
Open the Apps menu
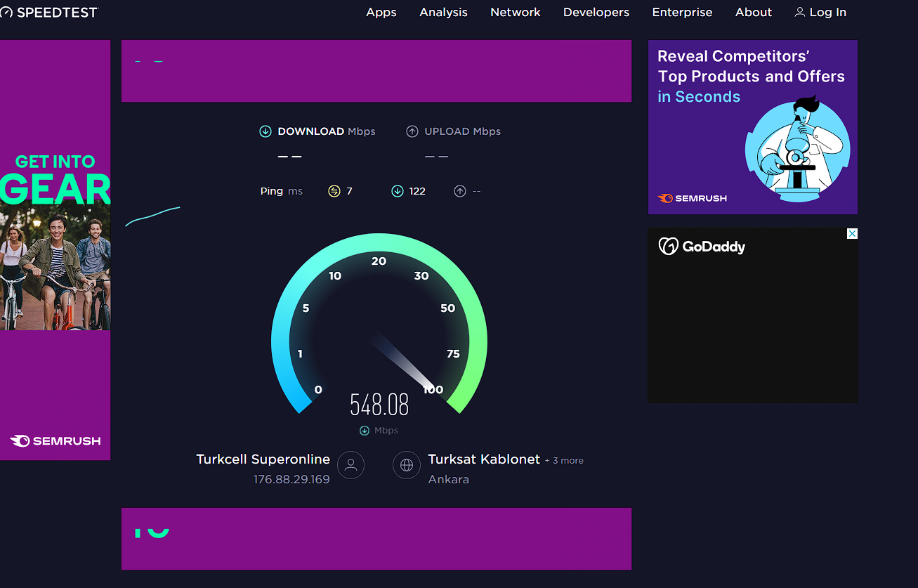pos(381,12)
